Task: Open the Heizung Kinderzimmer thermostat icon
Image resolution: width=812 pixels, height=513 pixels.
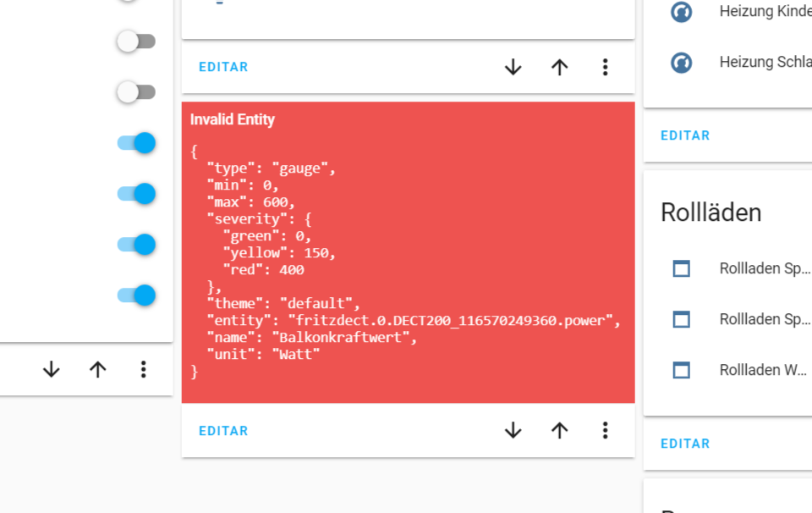Action: (683, 11)
